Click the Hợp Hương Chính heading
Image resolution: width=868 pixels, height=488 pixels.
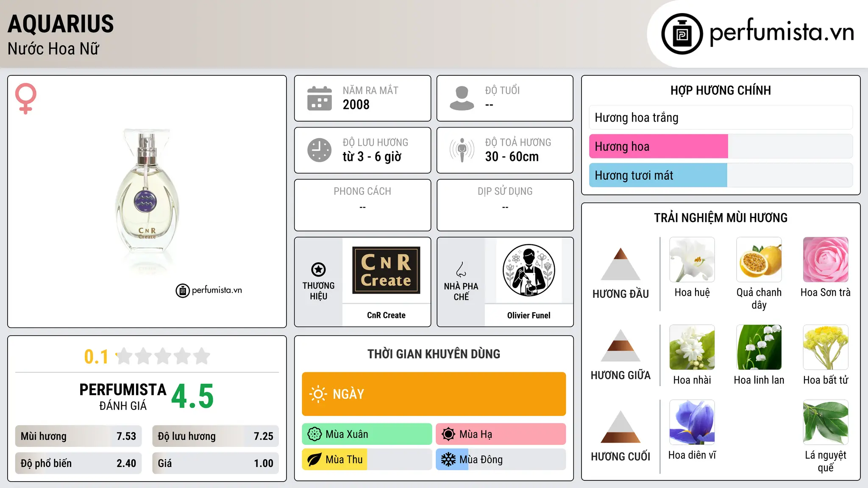721,90
